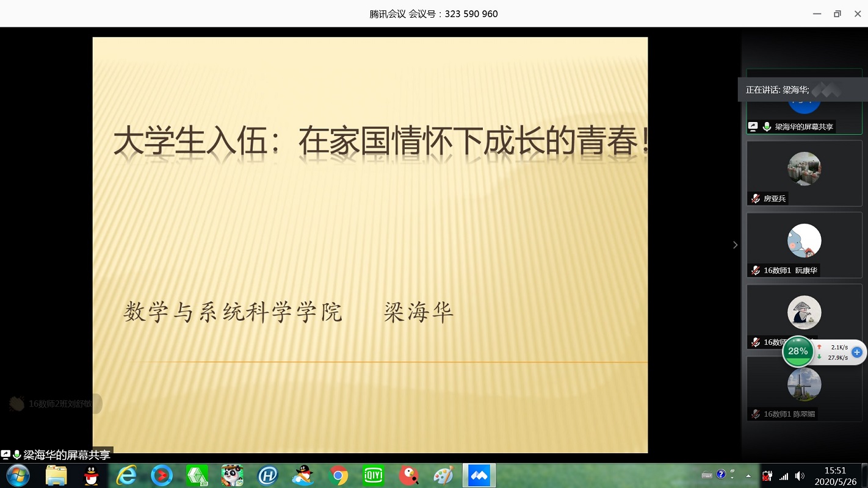Open the QQ penguin icon in the taskbar
868x488 pixels.
coord(92,476)
